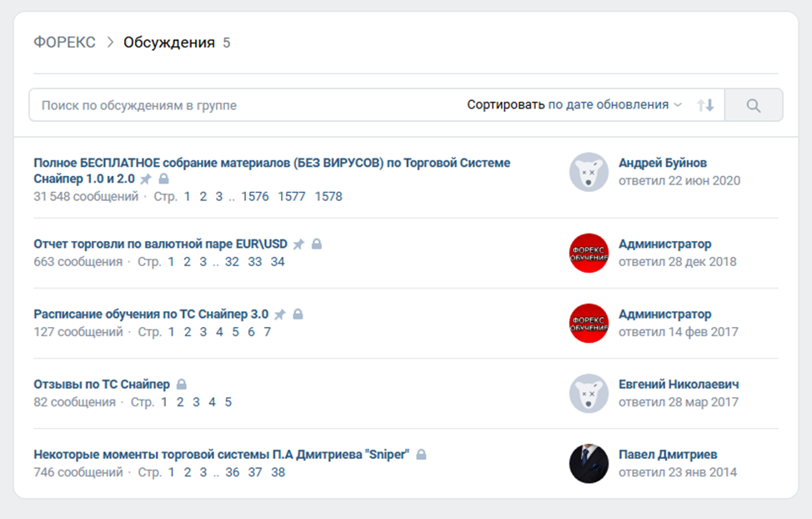Image resolution: width=812 pixels, height=519 pixels.
Task: Go to page 3 of the 82 messages topic
Action: pos(196,402)
